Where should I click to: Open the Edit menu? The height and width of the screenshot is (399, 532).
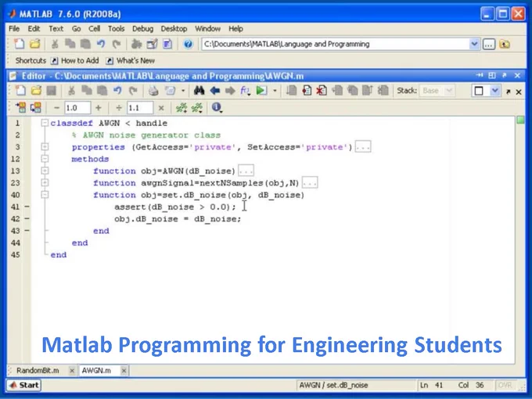coord(34,29)
